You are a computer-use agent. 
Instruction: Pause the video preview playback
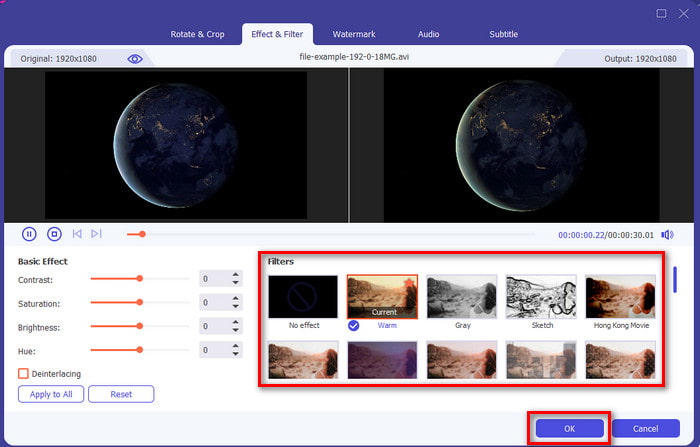coord(29,234)
